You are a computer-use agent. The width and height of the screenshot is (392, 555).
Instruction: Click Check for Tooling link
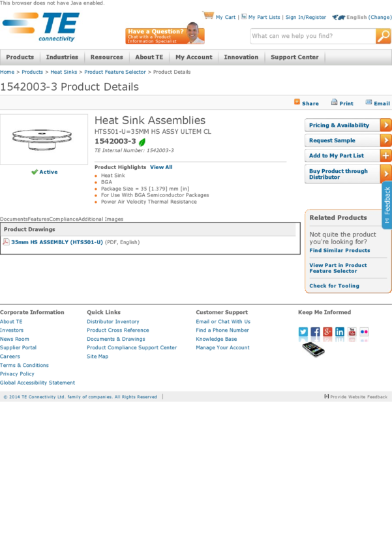pos(335,285)
